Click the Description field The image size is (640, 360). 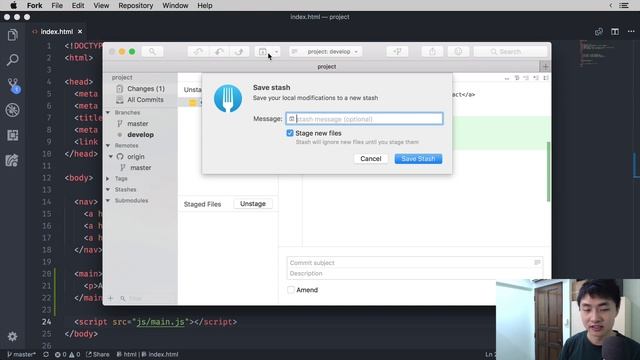(x=414, y=273)
